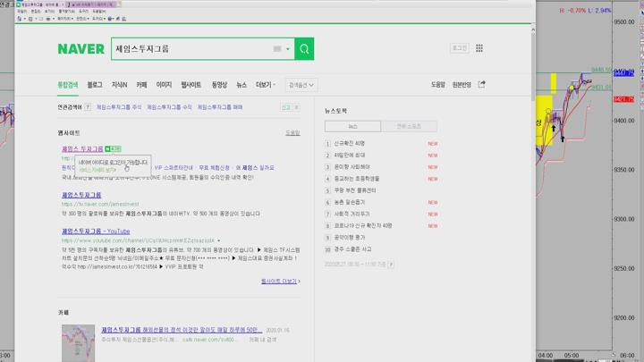
Task: Click the blue round icon in browser toolbar
Action: 110,19
